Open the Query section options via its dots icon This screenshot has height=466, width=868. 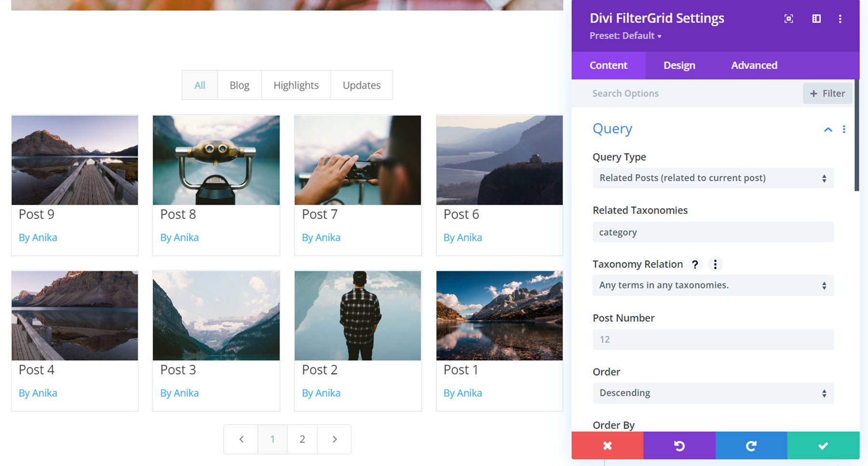tap(843, 129)
